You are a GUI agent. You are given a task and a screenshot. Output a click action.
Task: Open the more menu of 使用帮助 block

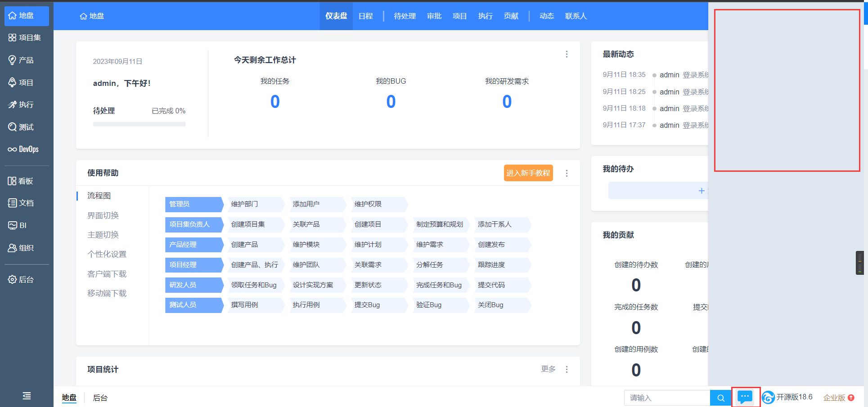567,173
